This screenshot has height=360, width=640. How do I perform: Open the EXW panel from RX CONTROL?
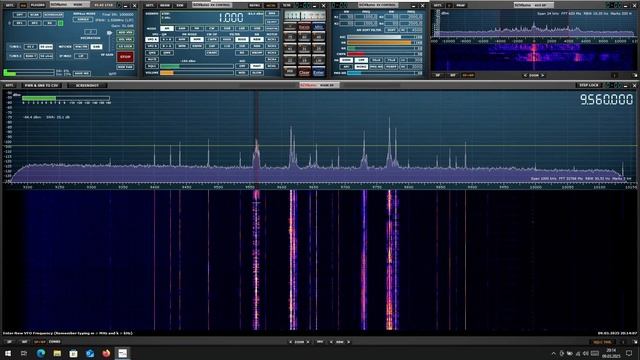click(x=180, y=5)
